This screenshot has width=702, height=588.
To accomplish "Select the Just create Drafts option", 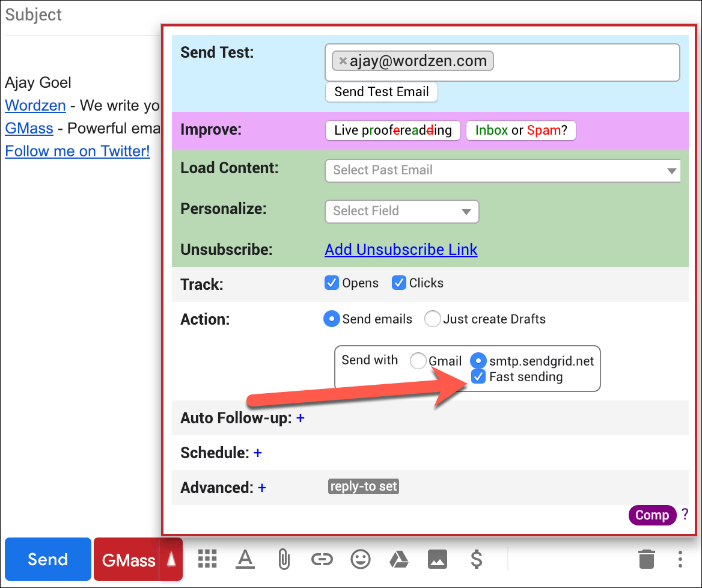I will coord(432,319).
